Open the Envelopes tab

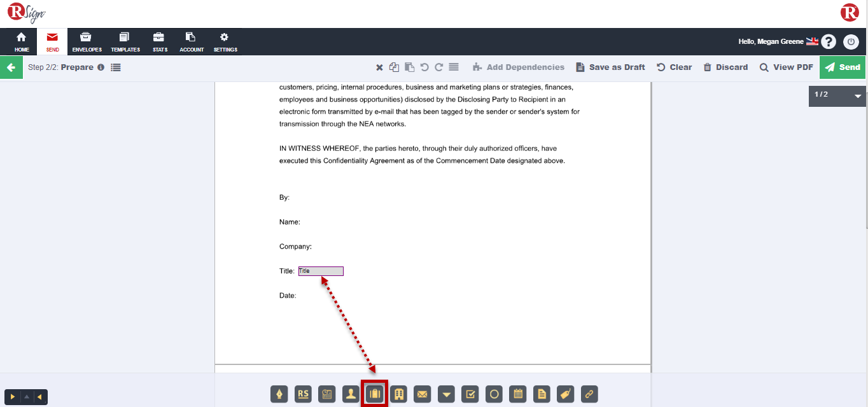click(x=87, y=42)
